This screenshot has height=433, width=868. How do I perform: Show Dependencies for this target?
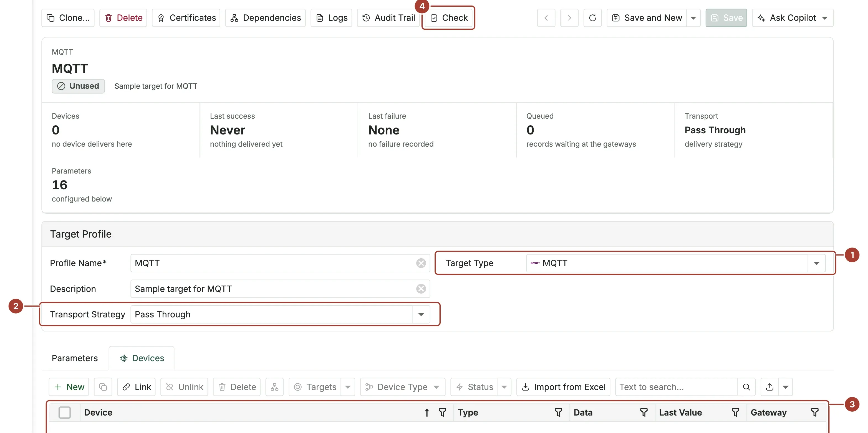[x=265, y=18]
